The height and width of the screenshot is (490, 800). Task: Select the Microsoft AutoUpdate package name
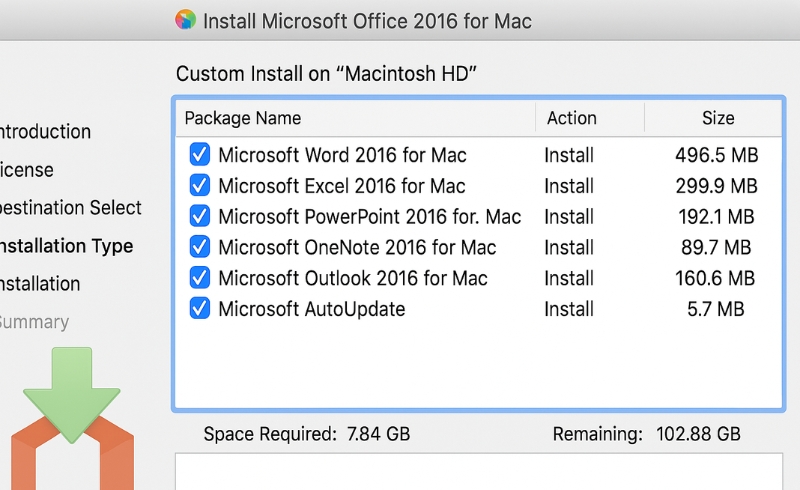(x=312, y=309)
